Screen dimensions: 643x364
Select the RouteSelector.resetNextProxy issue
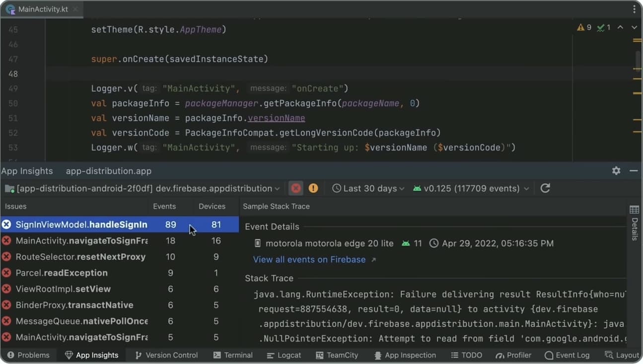(x=119, y=257)
